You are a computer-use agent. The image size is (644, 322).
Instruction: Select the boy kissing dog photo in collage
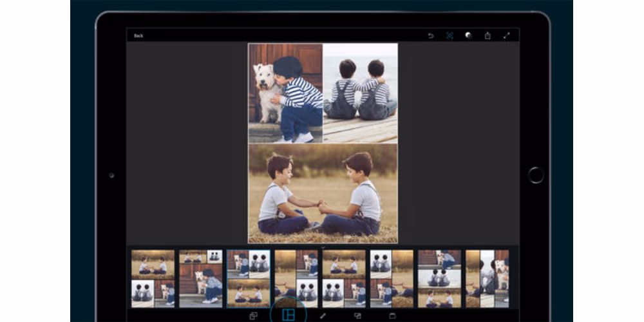click(x=285, y=93)
